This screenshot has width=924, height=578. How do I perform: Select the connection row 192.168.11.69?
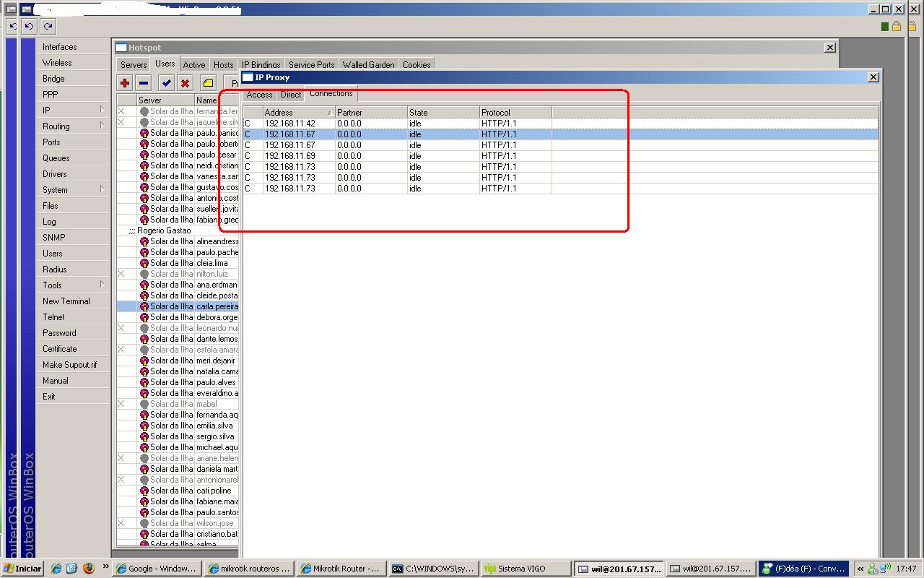pos(560,156)
